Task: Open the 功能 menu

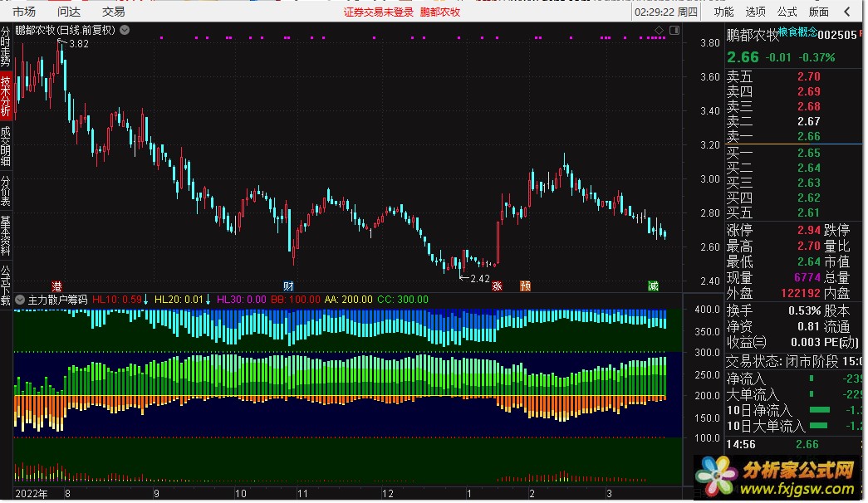Action: (723, 12)
